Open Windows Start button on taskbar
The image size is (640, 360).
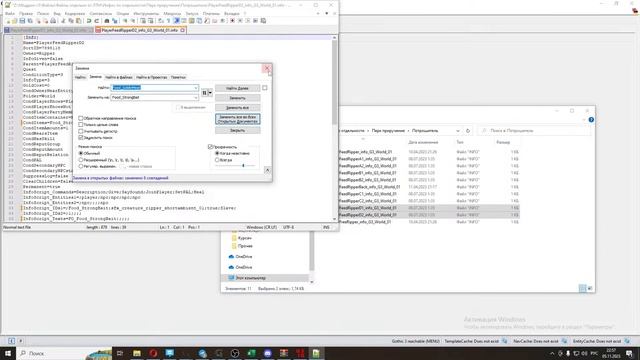click(x=7, y=353)
